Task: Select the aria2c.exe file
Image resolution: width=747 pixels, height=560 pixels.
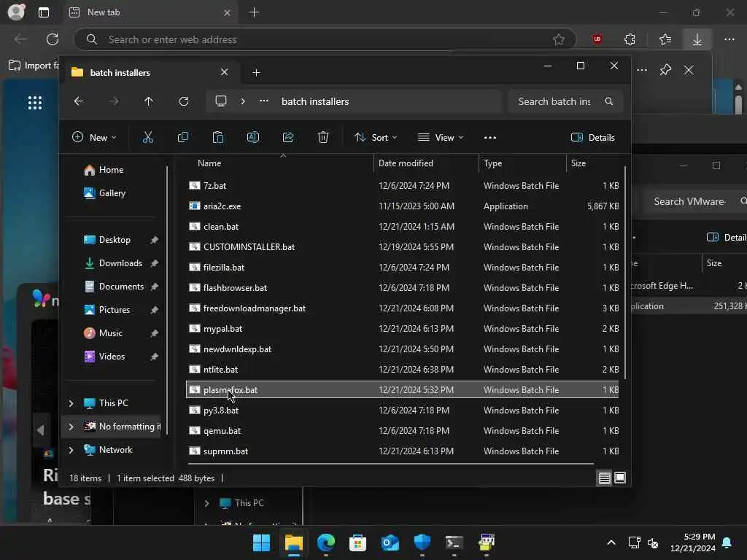Action: point(403,206)
